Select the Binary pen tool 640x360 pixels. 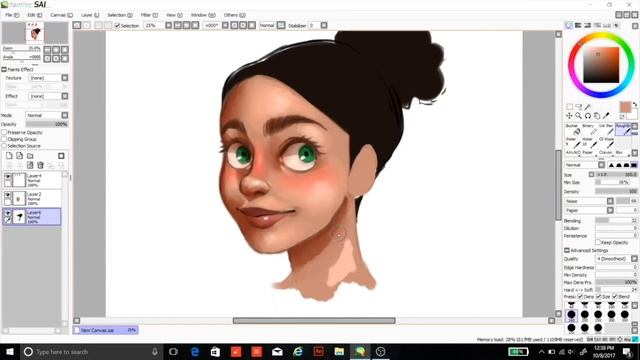[x=589, y=129]
